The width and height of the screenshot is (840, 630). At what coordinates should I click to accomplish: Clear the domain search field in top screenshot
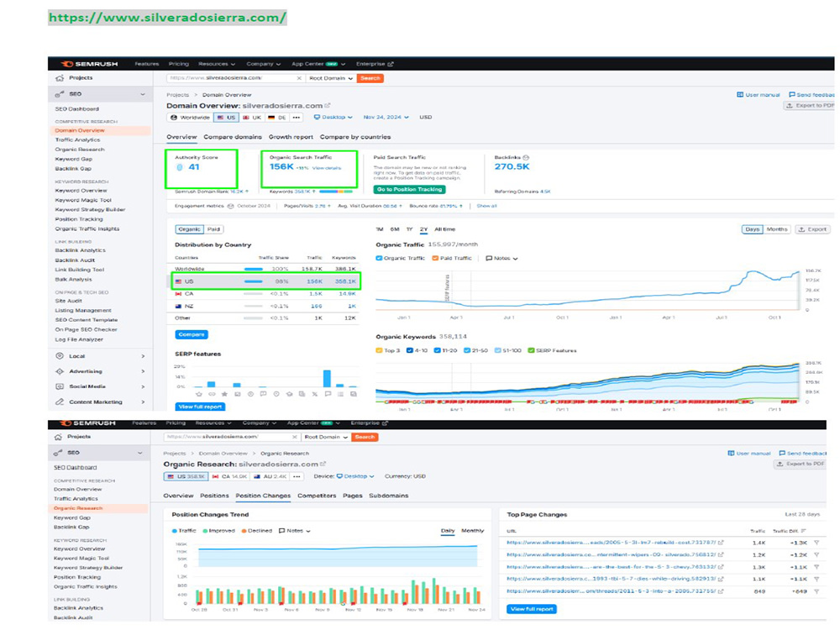pos(299,78)
